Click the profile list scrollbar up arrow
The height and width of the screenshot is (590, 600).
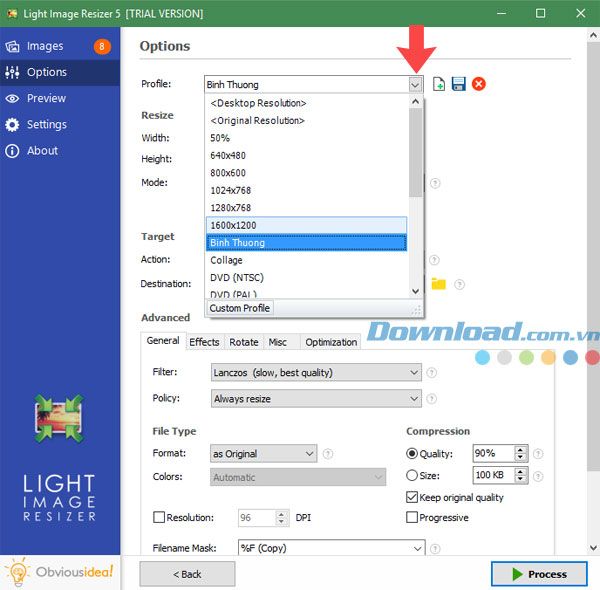[416, 102]
